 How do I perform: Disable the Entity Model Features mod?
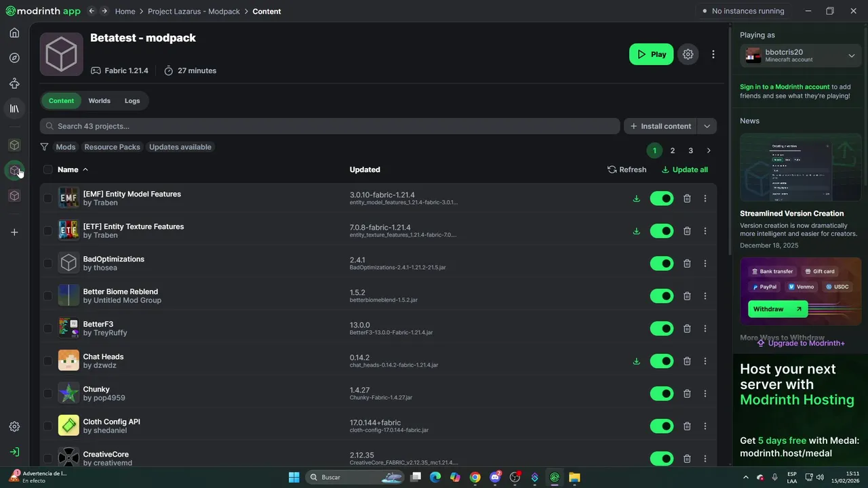[662, 199]
